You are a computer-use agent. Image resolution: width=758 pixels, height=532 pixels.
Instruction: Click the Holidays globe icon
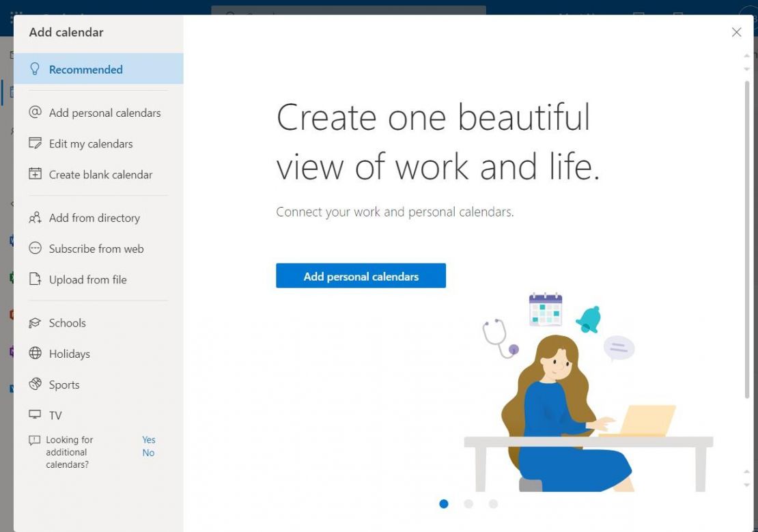35,354
